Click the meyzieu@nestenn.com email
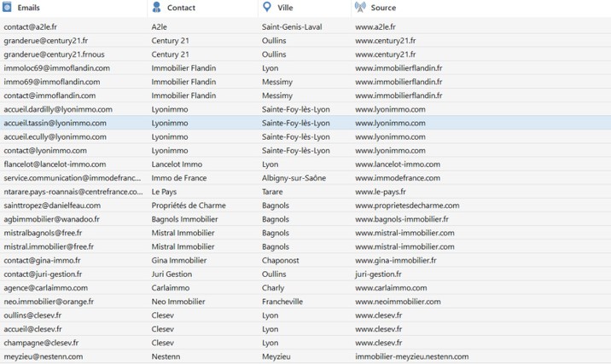The image size is (611, 364). tap(44, 356)
